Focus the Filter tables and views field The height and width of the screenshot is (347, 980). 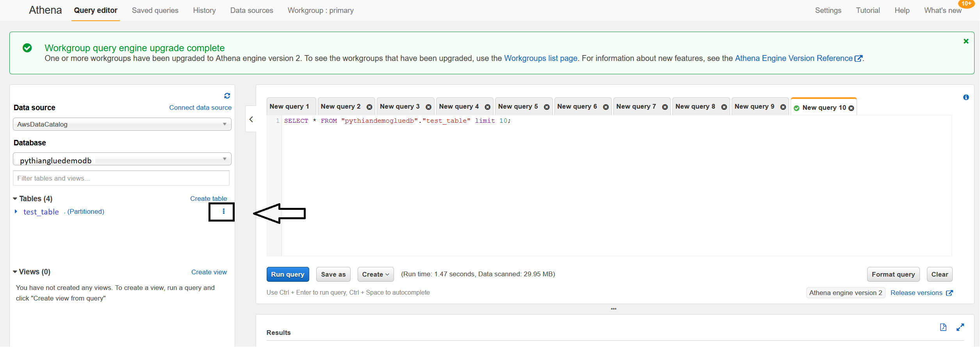pyautogui.click(x=121, y=178)
